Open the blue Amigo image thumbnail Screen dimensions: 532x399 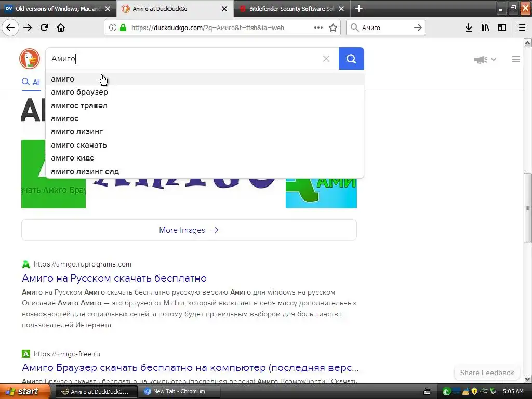321,193
